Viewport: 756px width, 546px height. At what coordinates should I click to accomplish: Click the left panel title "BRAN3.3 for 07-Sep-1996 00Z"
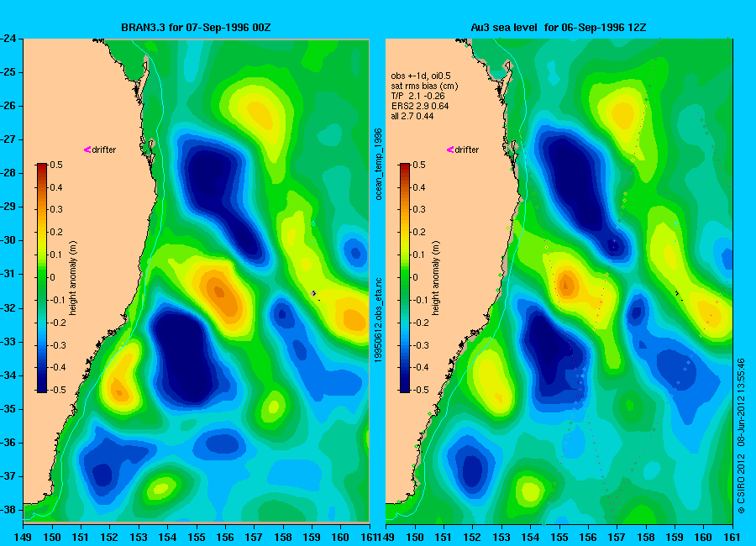196,28
